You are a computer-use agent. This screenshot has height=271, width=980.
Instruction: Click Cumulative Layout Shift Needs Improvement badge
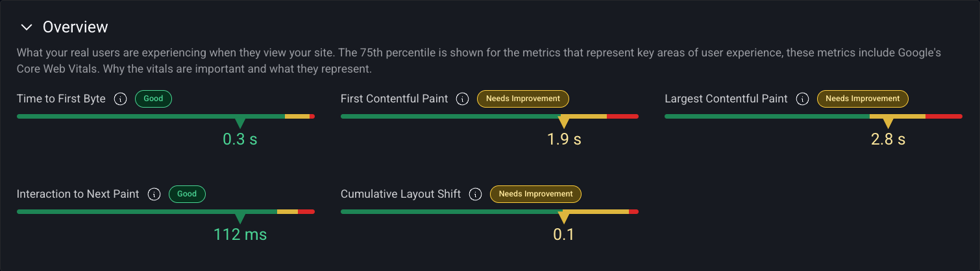coord(535,194)
